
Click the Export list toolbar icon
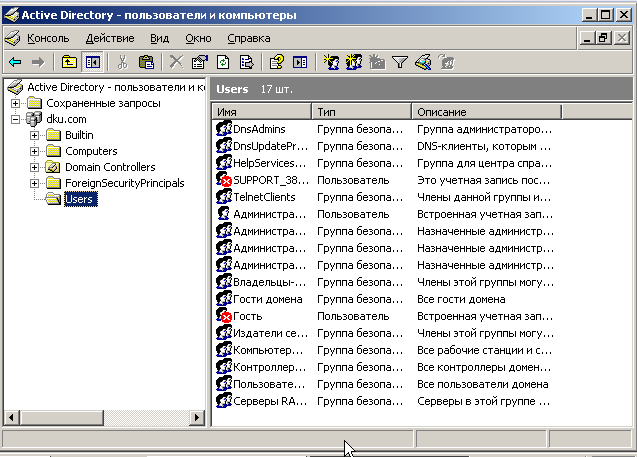[247, 62]
